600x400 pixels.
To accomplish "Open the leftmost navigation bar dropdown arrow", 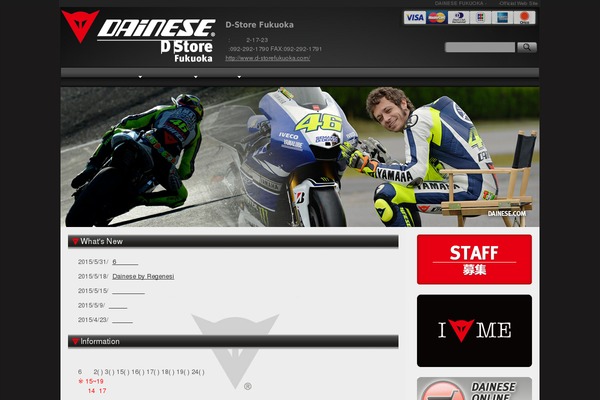I will (140, 77).
